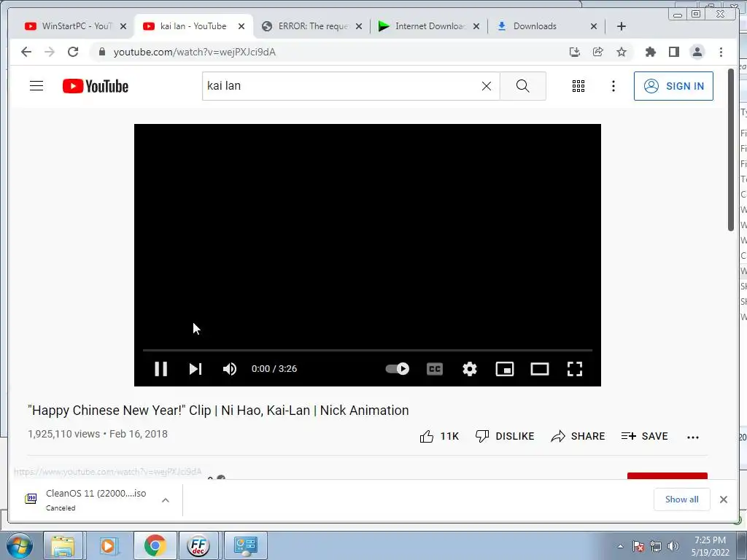
Task: Toggle the autoplay switch
Action: click(x=398, y=368)
